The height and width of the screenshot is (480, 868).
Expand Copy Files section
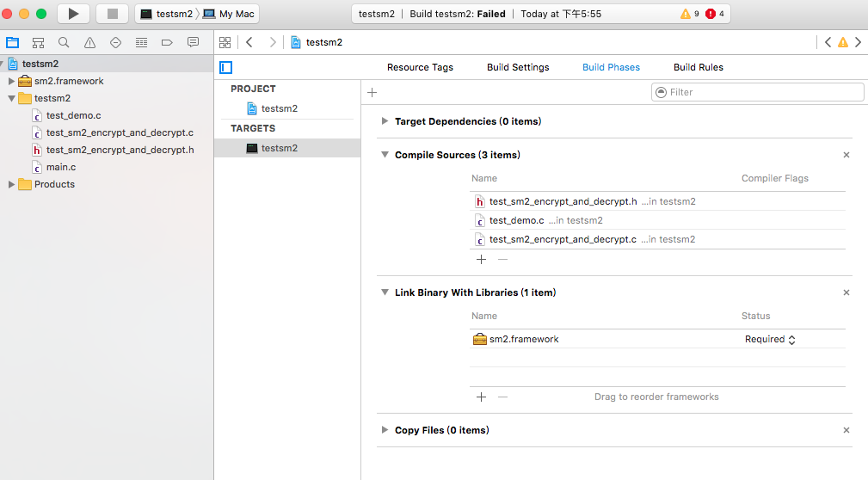click(385, 429)
